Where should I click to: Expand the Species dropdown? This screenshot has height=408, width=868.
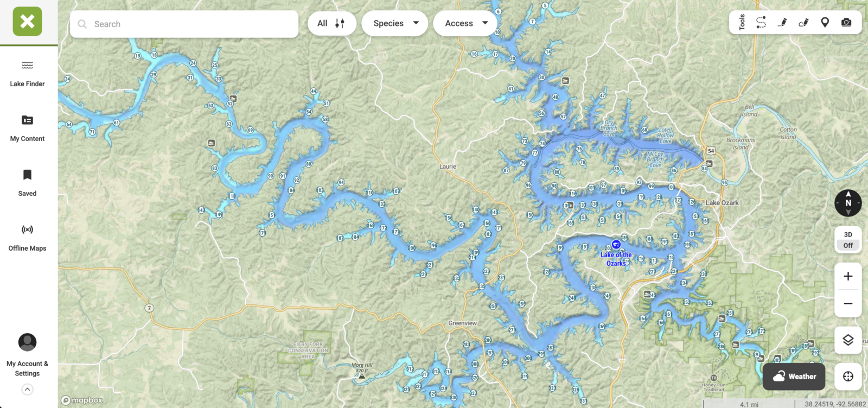point(395,23)
